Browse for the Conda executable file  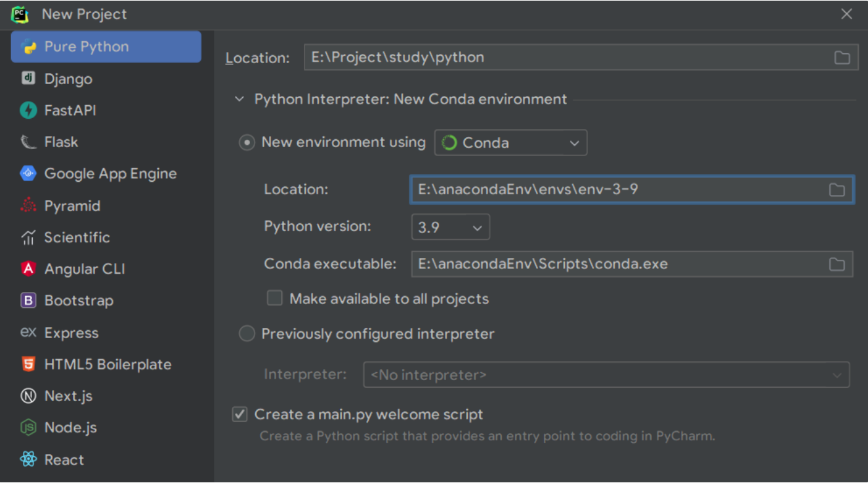pos(837,264)
